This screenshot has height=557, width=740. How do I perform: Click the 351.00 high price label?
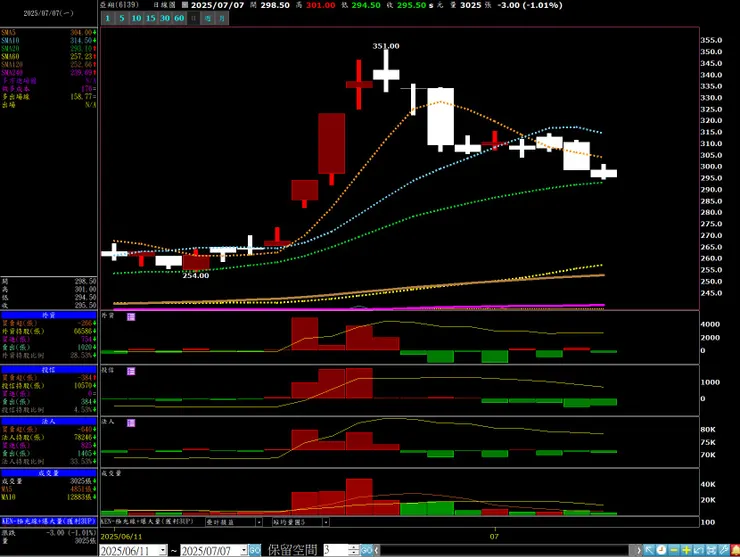[386, 46]
